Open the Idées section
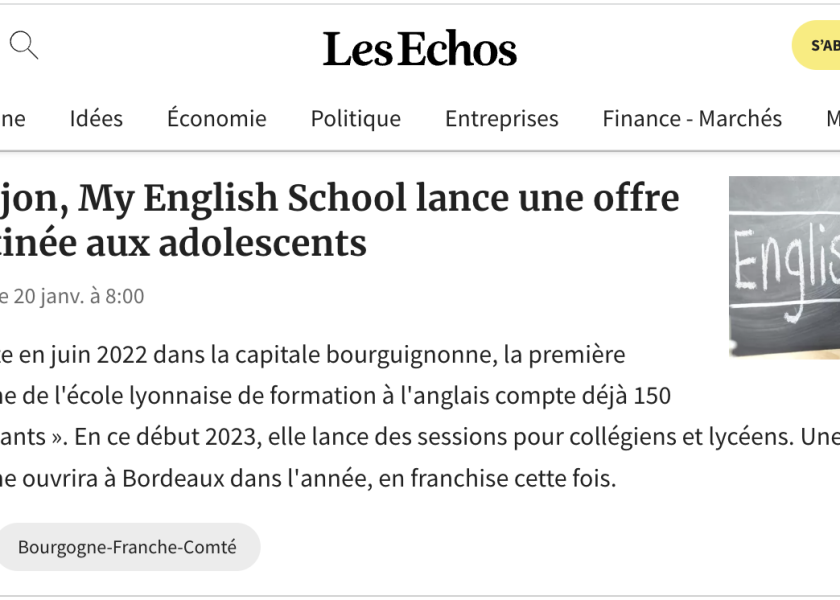This screenshot has width=840, height=600. coord(96,119)
